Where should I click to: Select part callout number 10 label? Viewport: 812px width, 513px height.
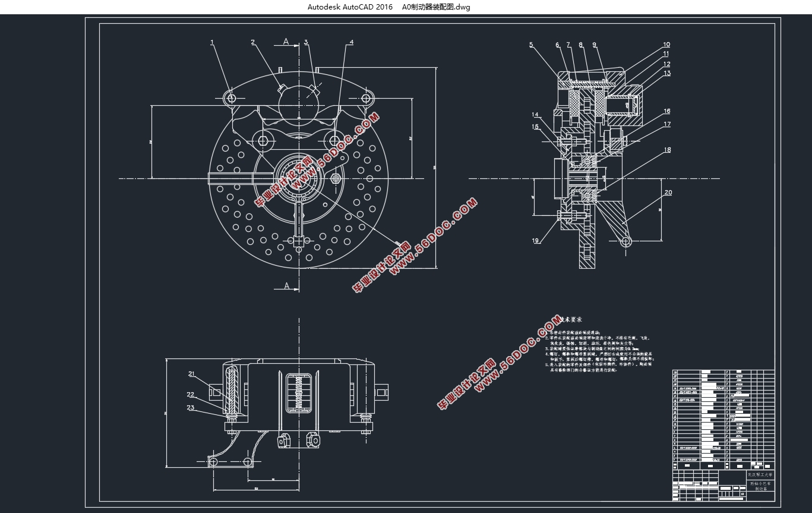click(x=666, y=45)
